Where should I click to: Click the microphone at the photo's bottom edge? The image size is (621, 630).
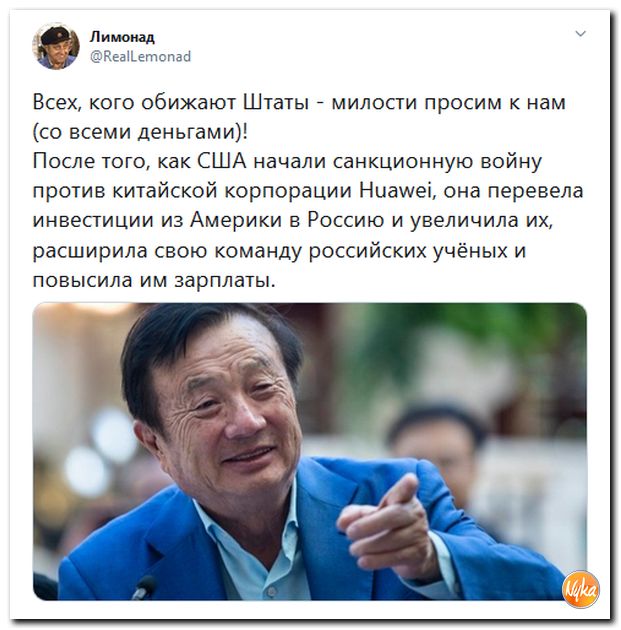(144, 588)
